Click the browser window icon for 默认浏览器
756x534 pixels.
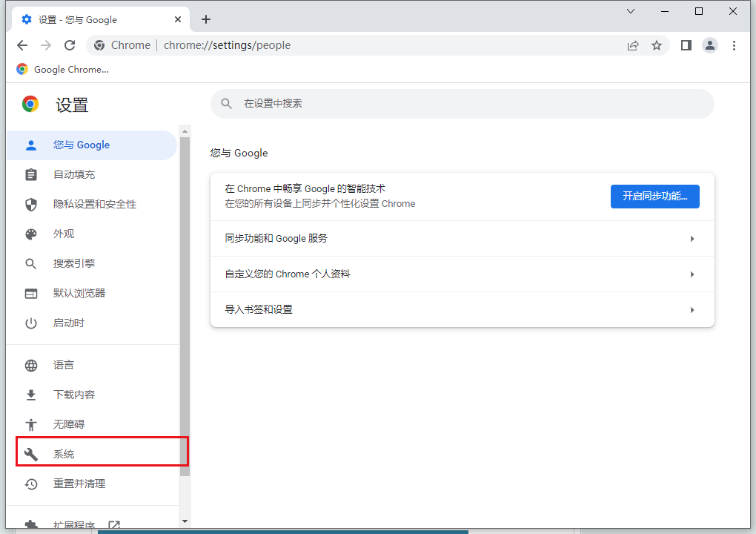(31, 293)
